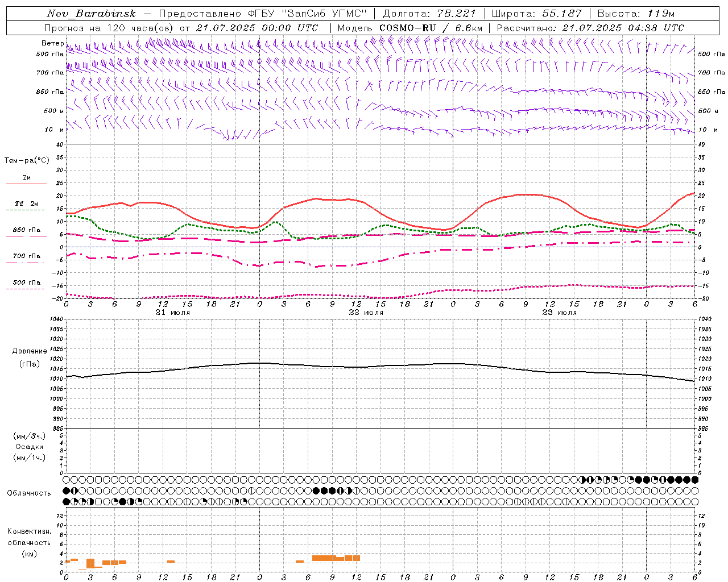
Task: Click the 'Тем-ра(°C)' temperature label
Action: pyautogui.click(x=27, y=161)
